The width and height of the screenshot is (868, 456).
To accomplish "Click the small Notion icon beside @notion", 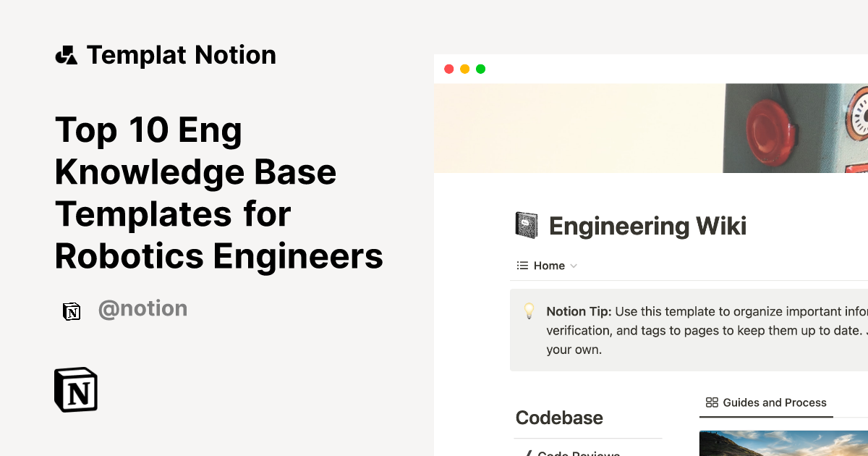I will pos(72,311).
